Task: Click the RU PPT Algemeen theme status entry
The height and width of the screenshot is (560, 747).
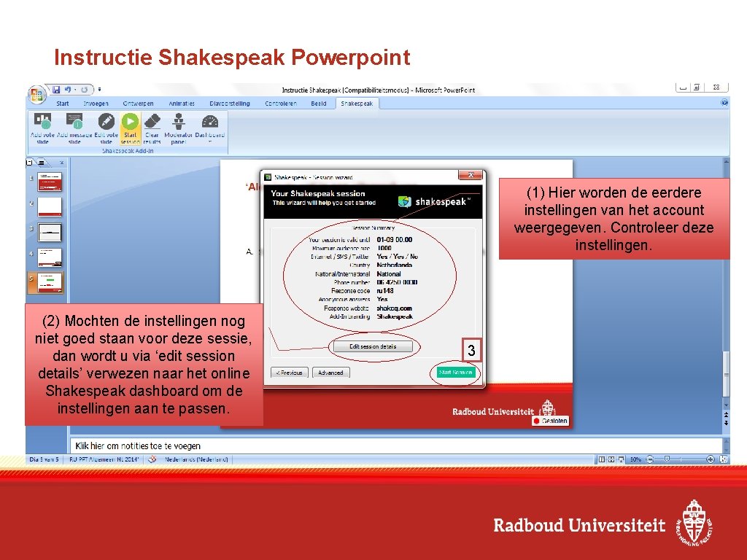Action: (104, 459)
